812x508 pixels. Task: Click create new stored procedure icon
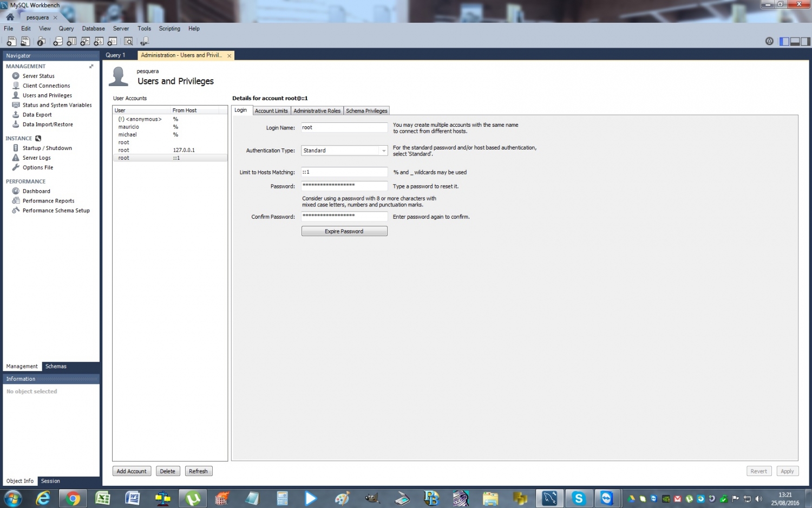(x=99, y=41)
